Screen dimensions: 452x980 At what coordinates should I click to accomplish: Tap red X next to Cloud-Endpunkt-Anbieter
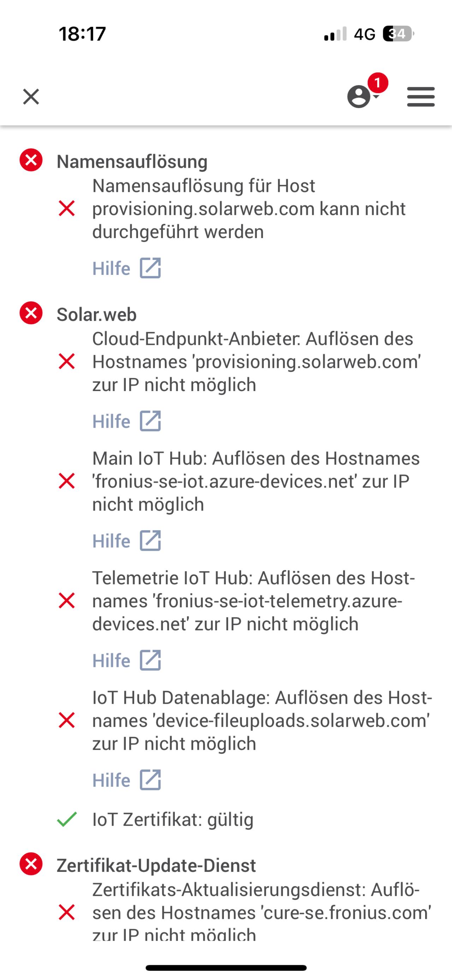(x=66, y=361)
